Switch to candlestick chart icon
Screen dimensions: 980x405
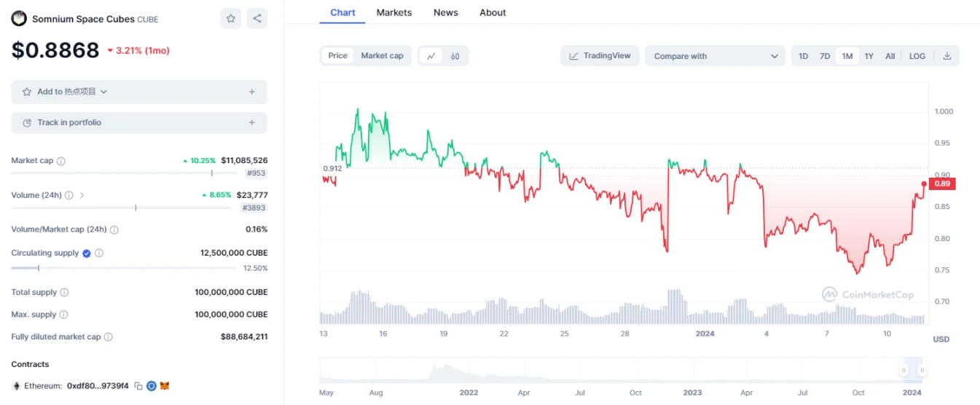455,56
